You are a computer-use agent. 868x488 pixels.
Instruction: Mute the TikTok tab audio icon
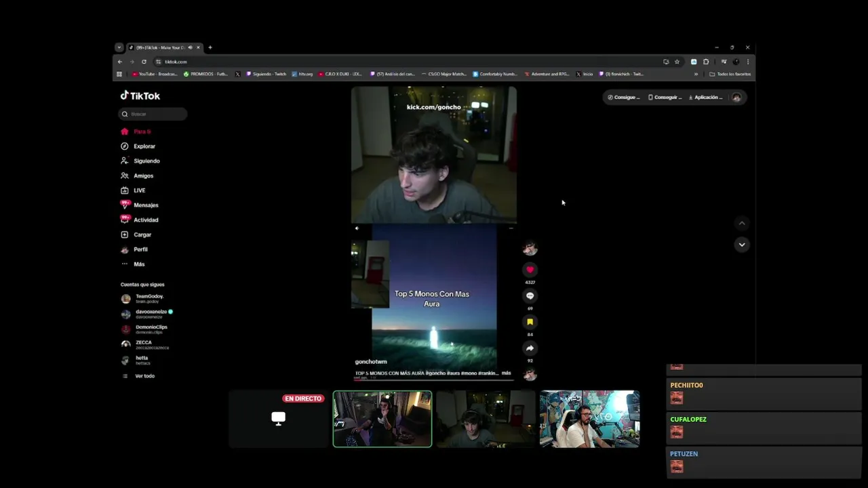pos(190,47)
